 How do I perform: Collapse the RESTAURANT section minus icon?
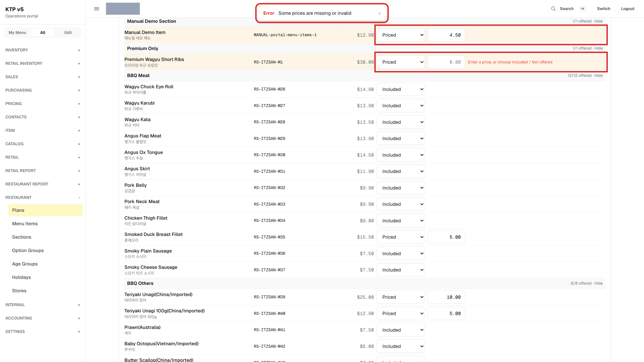click(79, 197)
